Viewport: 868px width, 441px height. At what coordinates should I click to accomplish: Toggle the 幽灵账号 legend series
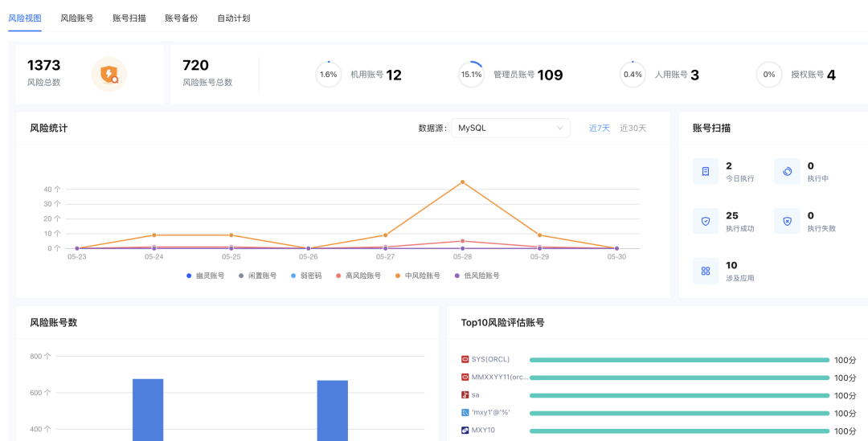click(206, 276)
